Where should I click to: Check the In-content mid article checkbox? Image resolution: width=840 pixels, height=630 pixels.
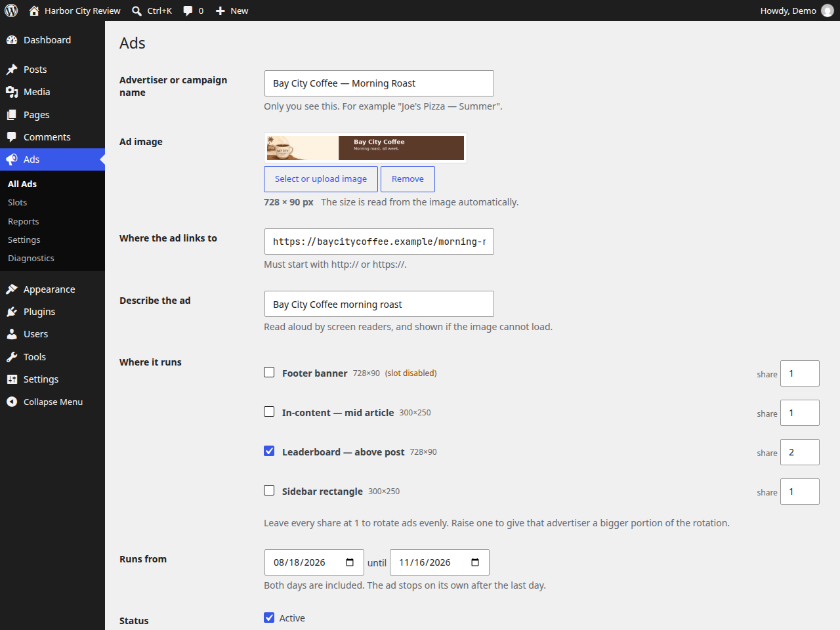click(x=269, y=411)
